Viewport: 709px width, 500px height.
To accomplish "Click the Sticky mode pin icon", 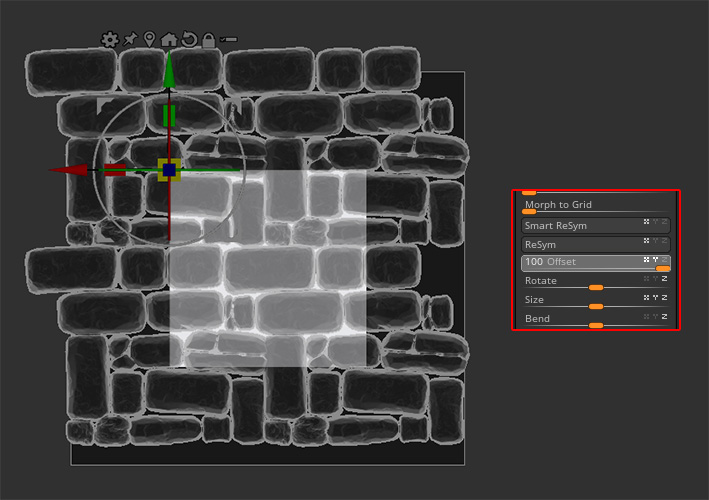I will point(130,40).
